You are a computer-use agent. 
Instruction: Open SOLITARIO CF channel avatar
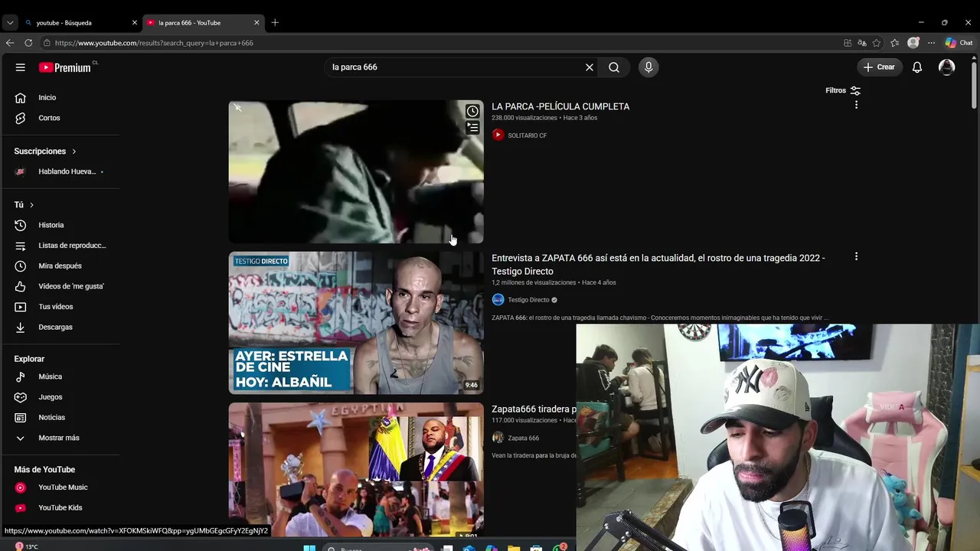(x=498, y=135)
